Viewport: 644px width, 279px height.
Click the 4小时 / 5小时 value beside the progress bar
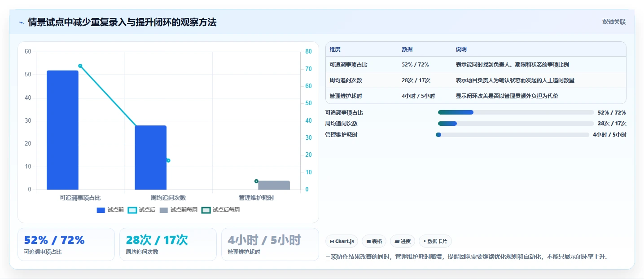[x=609, y=135]
